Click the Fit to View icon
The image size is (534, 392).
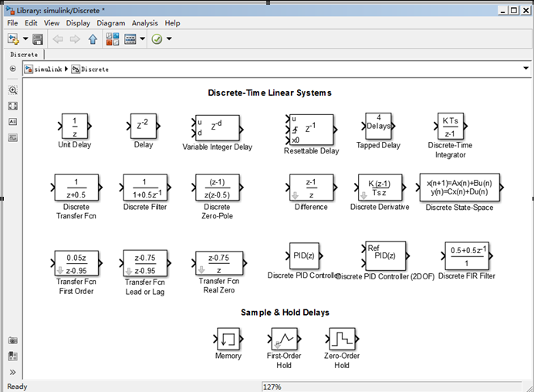point(12,106)
